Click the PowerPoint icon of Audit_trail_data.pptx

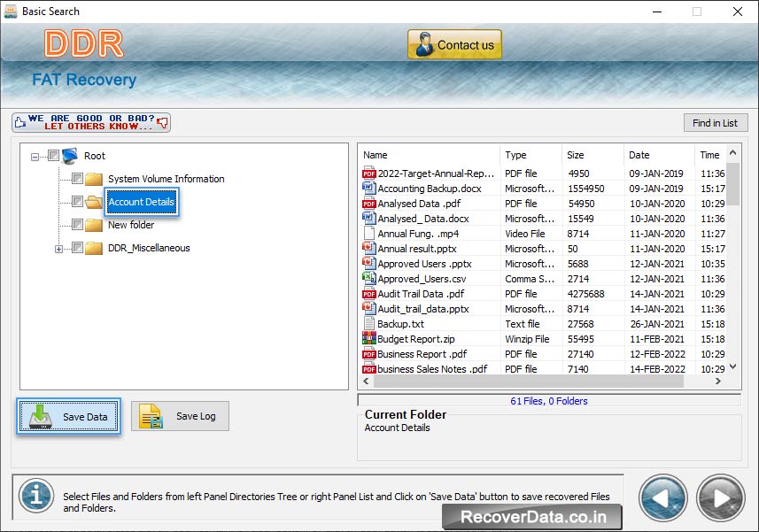tap(368, 308)
